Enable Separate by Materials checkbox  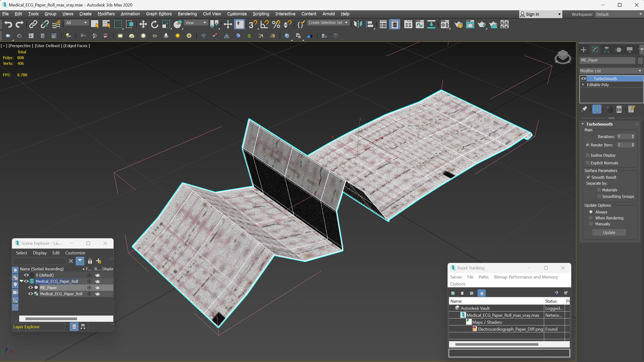point(599,190)
